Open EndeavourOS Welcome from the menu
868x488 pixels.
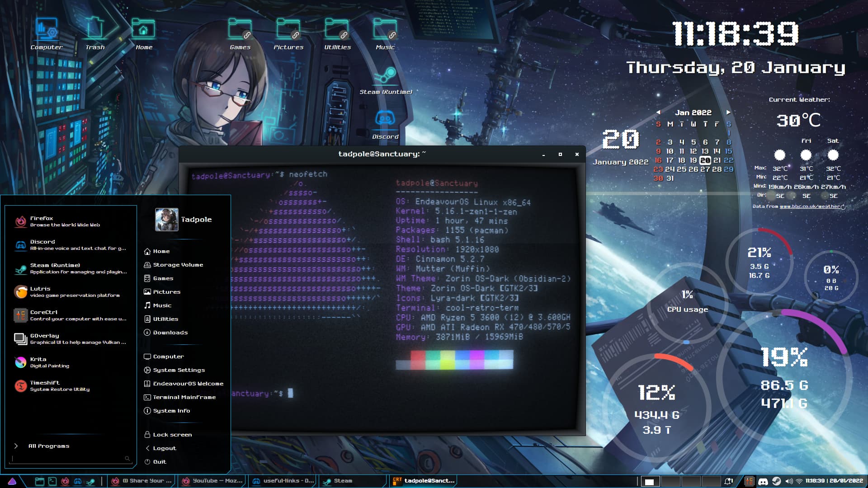click(184, 384)
